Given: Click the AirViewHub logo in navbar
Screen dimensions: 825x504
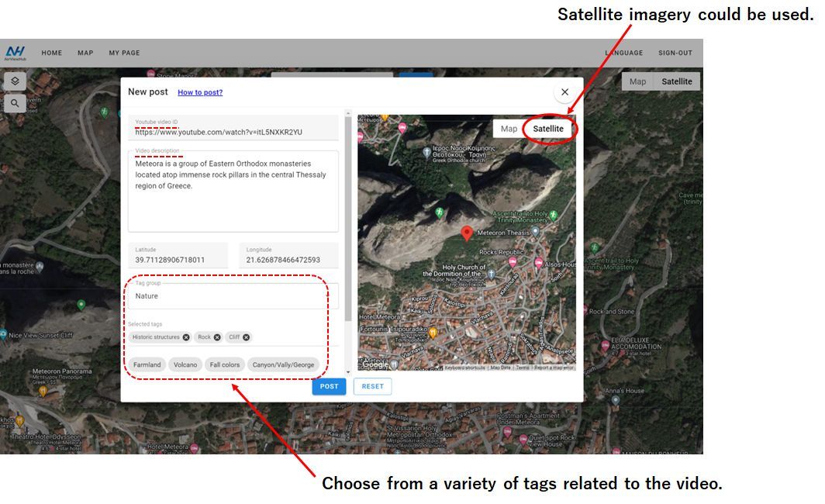Looking at the screenshot, I should [x=16, y=53].
